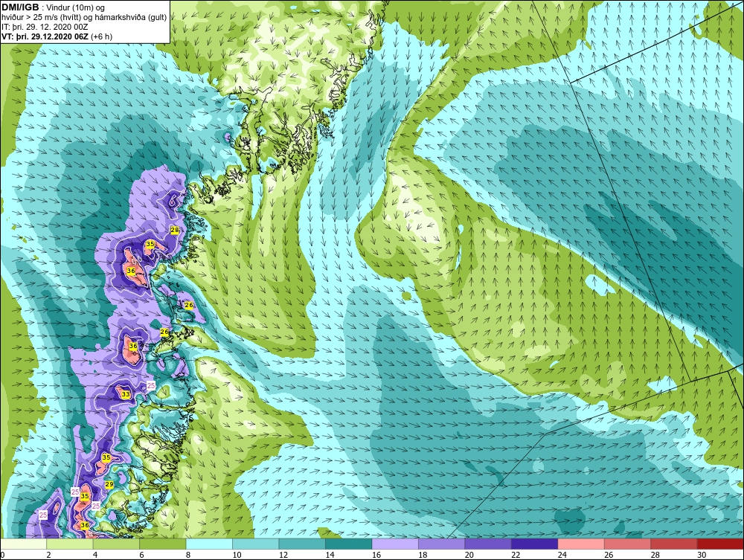Click the legend scale number 6

[142, 555]
